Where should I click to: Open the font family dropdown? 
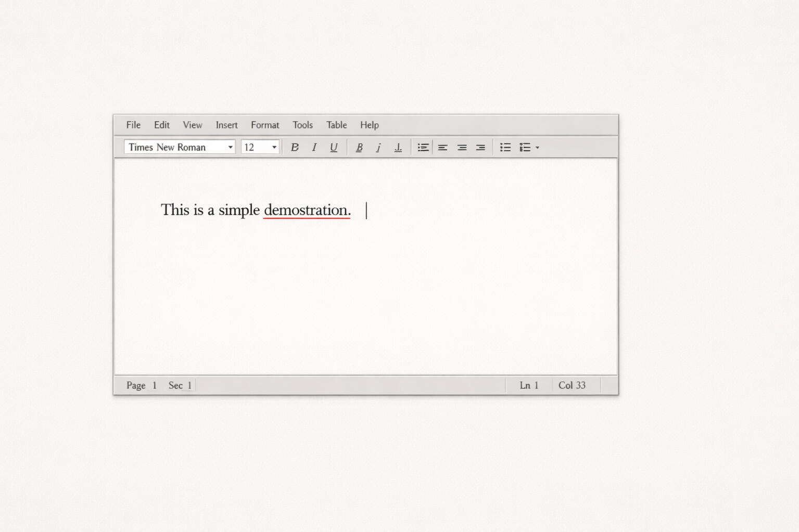[230, 147]
